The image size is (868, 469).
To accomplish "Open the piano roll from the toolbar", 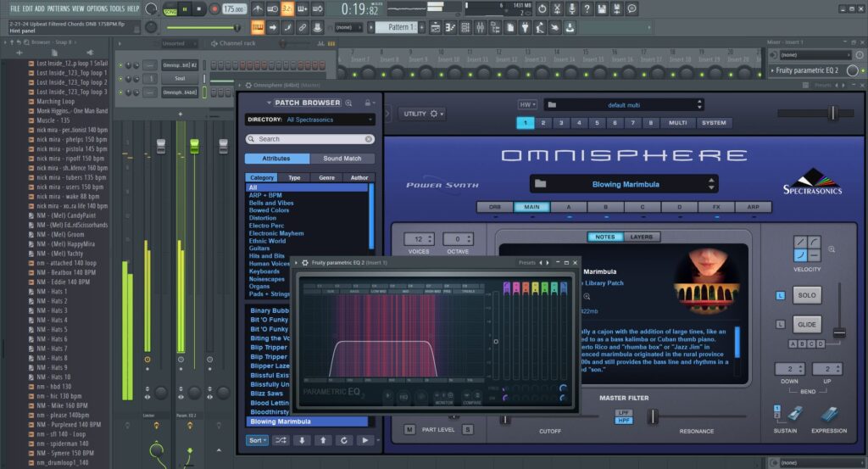I will coord(450,27).
